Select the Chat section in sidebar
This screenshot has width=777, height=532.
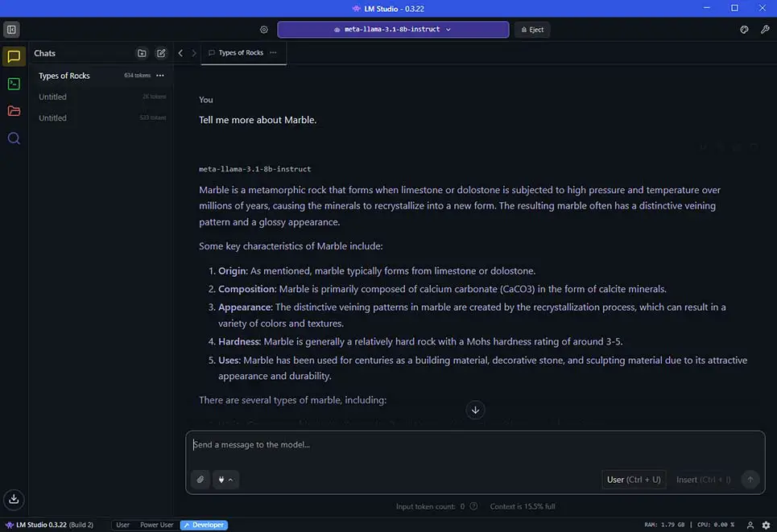point(14,56)
